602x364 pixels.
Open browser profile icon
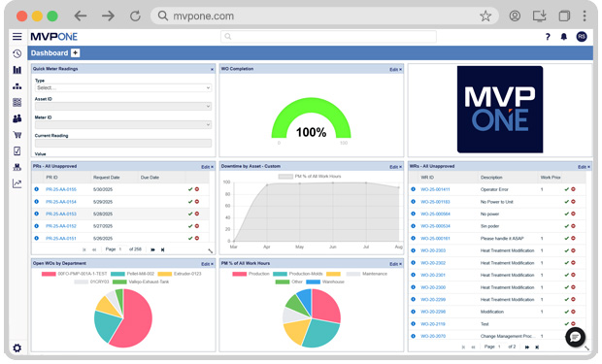[x=515, y=16]
